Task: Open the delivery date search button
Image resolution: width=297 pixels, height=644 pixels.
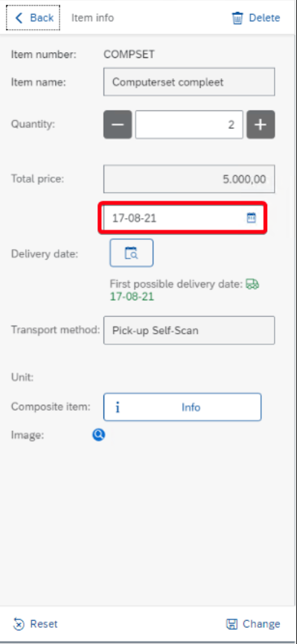Action: pos(131,253)
